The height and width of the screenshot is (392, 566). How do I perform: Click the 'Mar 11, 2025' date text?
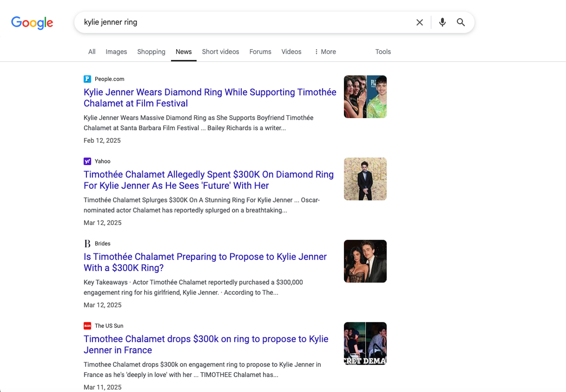coord(103,387)
